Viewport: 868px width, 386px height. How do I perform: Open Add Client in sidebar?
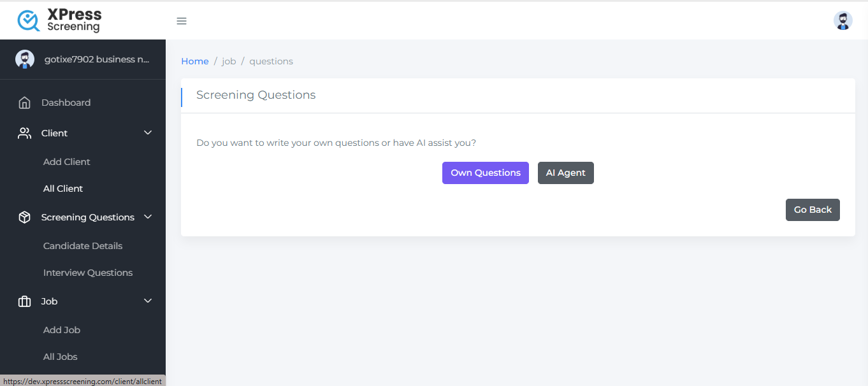[67, 162]
